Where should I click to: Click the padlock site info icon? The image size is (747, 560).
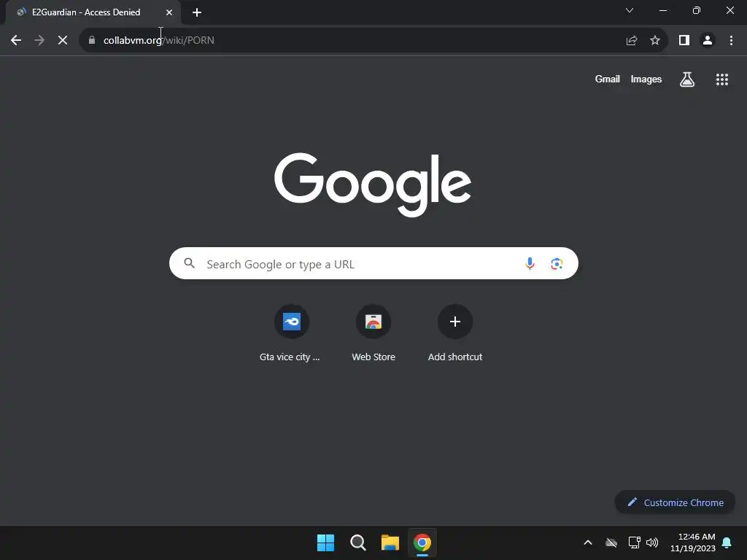pos(92,40)
